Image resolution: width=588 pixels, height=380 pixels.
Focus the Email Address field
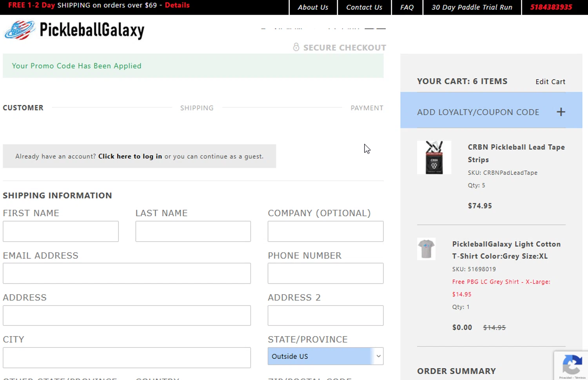click(x=127, y=273)
